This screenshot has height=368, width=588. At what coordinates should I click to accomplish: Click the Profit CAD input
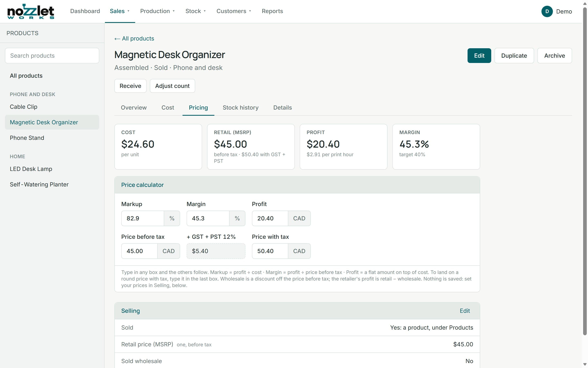[270, 218]
